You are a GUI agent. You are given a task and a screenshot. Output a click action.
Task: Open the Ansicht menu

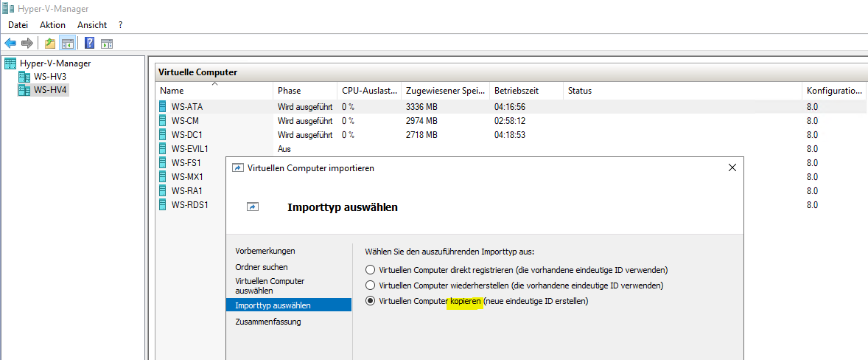click(92, 25)
